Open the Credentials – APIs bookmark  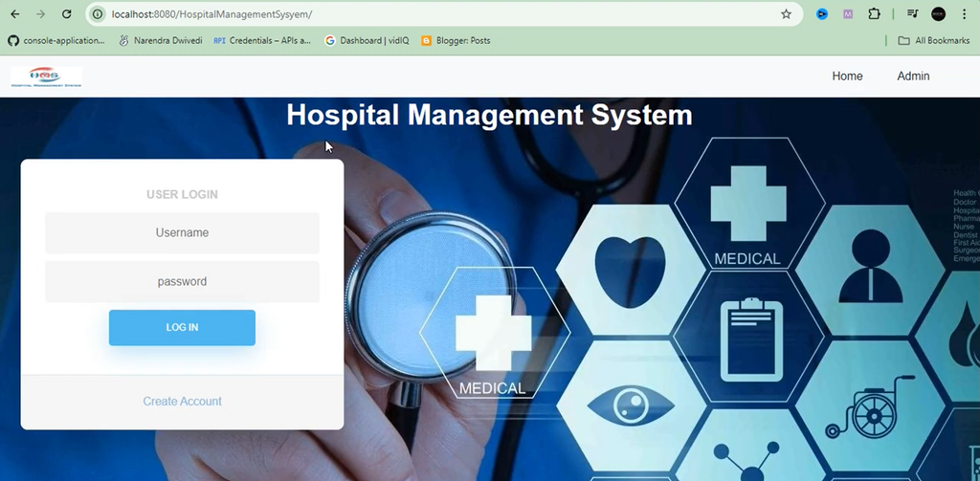(262, 40)
